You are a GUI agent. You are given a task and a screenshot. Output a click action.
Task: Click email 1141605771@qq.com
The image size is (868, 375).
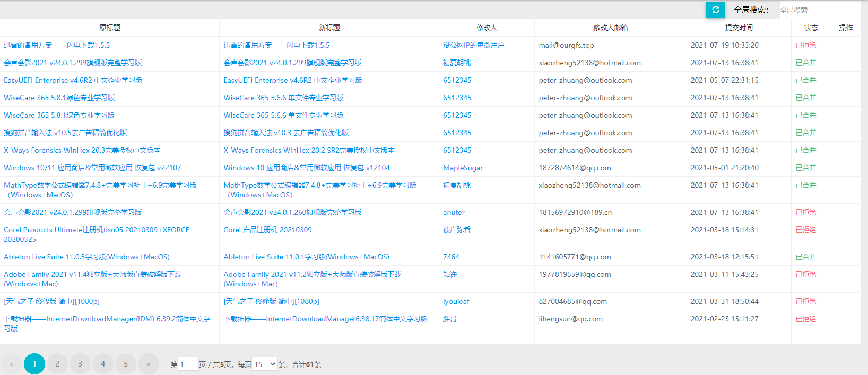[x=575, y=257]
